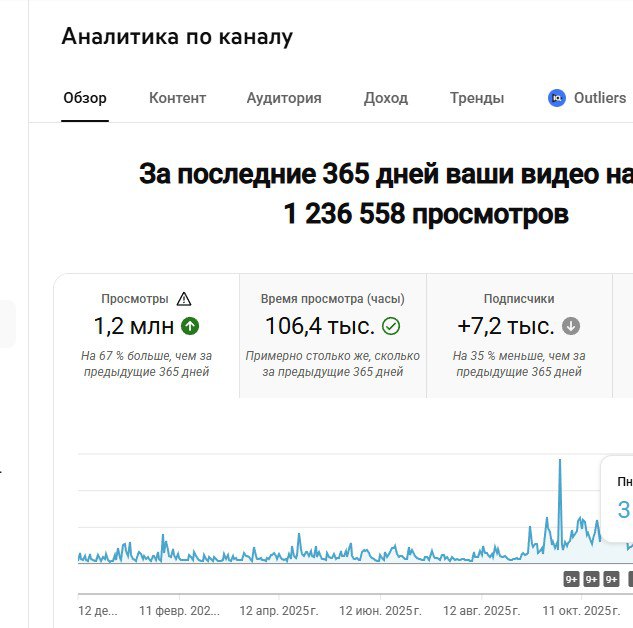Click the blue Outliers extension icon

(x=557, y=98)
